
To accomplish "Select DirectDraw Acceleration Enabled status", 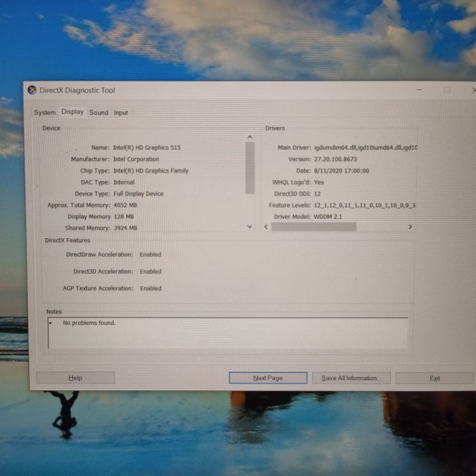I will pyautogui.click(x=151, y=255).
